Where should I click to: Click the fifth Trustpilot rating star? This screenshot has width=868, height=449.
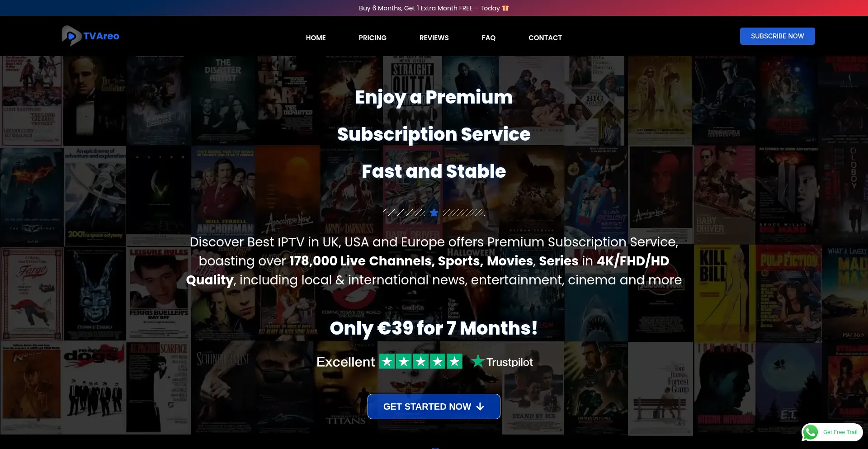click(x=454, y=361)
